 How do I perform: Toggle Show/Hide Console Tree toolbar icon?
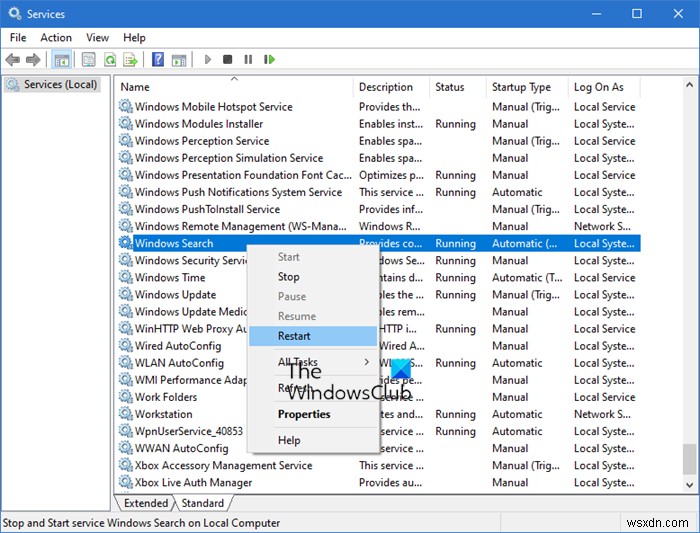pos(62,59)
